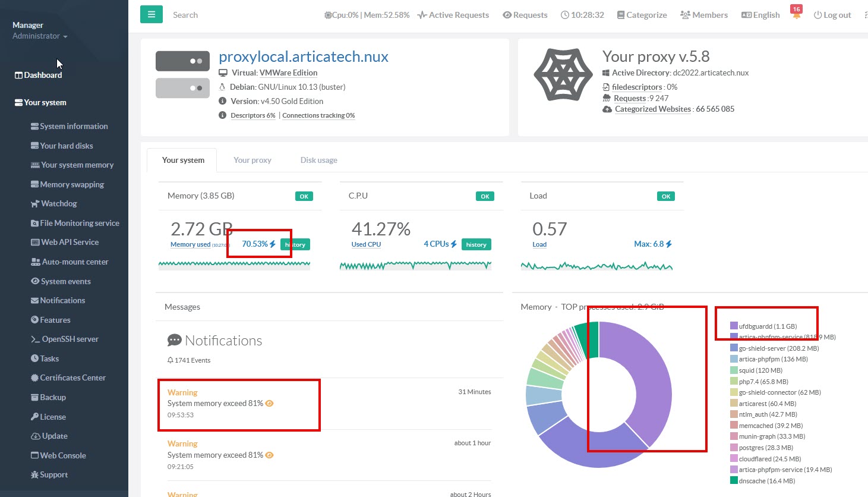Open the notifications bell with 16 badge
This screenshot has width=868, height=497.
796,14
